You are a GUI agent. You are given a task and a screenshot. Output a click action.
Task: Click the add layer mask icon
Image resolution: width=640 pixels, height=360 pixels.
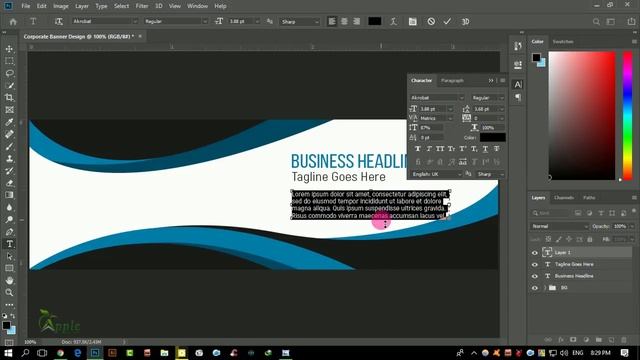point(573,340)
